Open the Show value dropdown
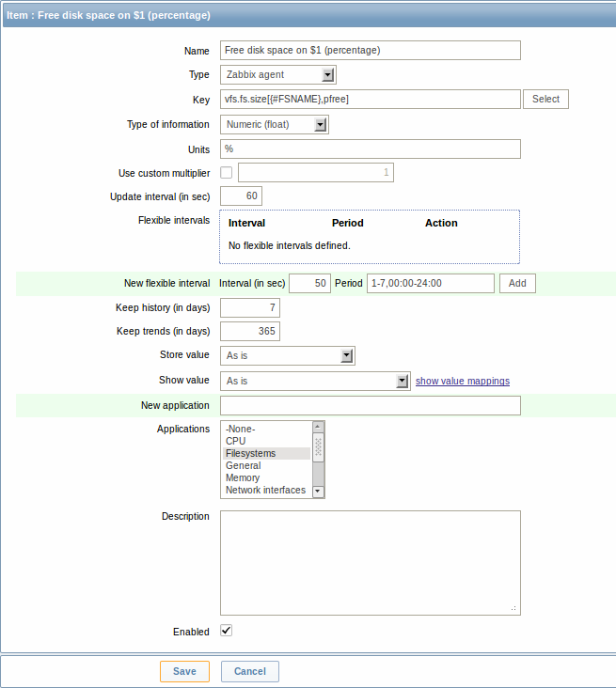Screen dimensions: 616x688 (x=315, y=382)
